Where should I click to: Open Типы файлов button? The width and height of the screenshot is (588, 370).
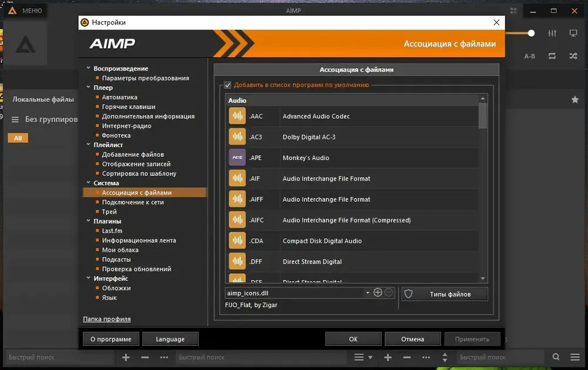coord(445,294)
